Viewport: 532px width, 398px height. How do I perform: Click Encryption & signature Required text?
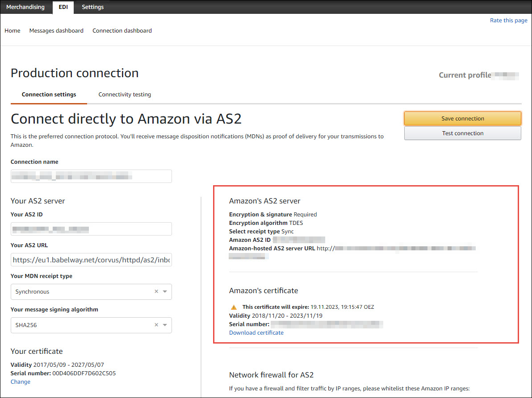[x=273, y=215]
